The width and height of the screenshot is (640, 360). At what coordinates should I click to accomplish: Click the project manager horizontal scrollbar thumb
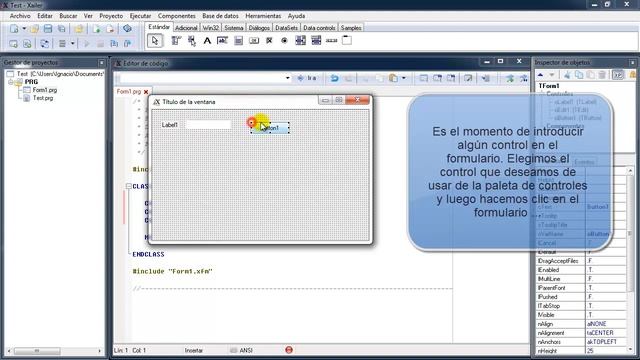click(x=37, y=351)
